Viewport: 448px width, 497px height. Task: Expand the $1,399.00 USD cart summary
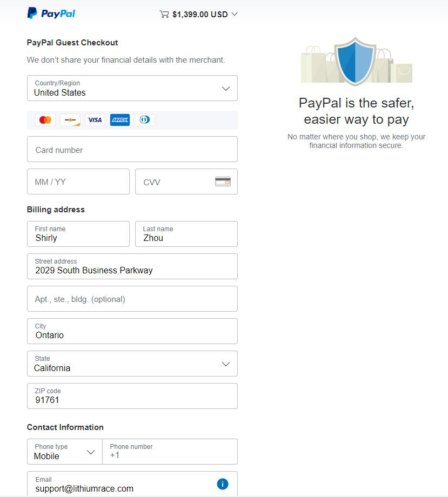tap(199, 14)
